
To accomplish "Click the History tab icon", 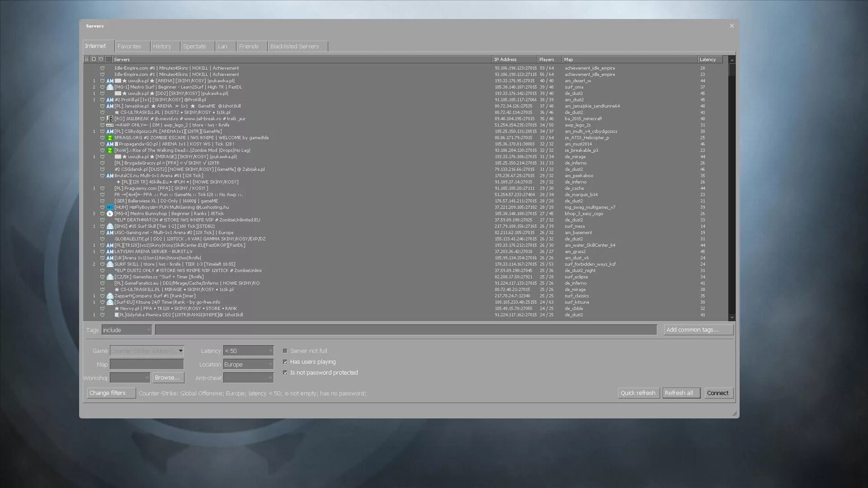I will (162, 46).
